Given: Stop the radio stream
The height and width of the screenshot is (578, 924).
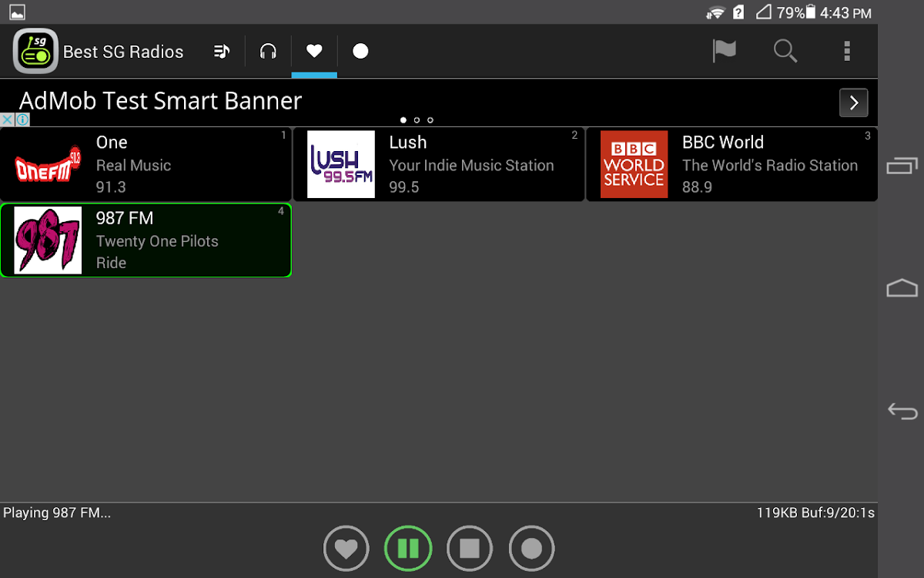Looking at the screenshot, I should 470,549.
